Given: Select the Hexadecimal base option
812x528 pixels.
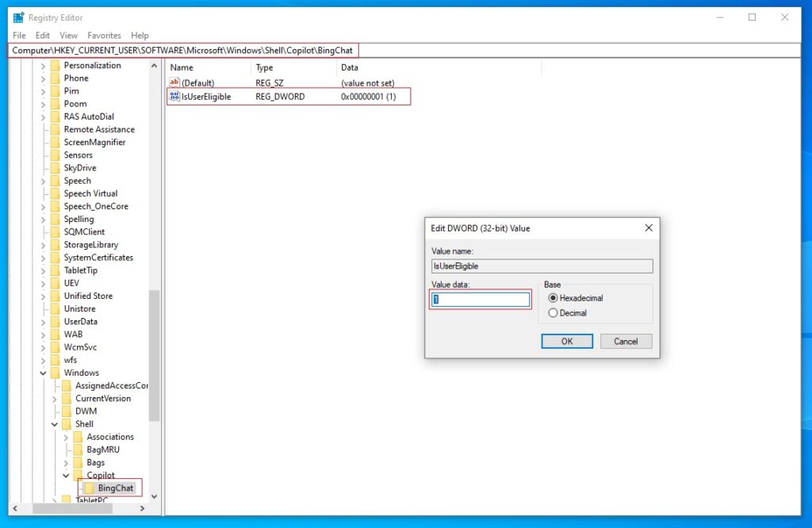Looking at the screenshot, I should pyautogui.click(x=554, y=298).
